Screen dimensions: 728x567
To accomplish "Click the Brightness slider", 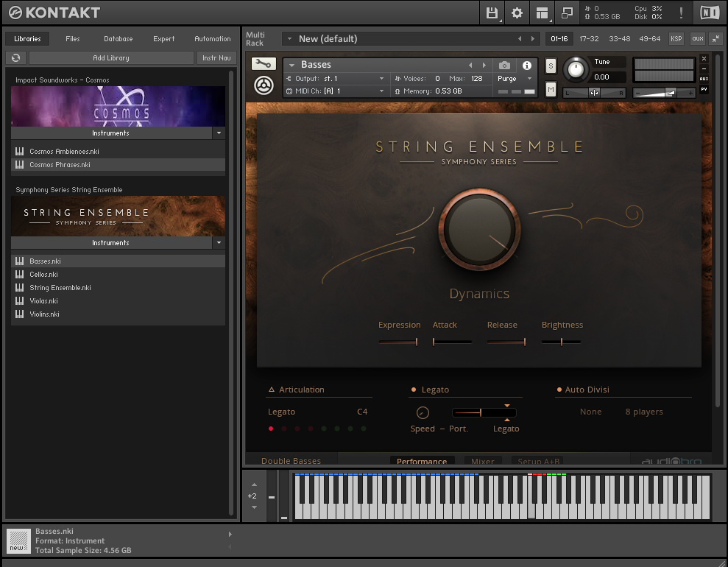I will point(561,342).
